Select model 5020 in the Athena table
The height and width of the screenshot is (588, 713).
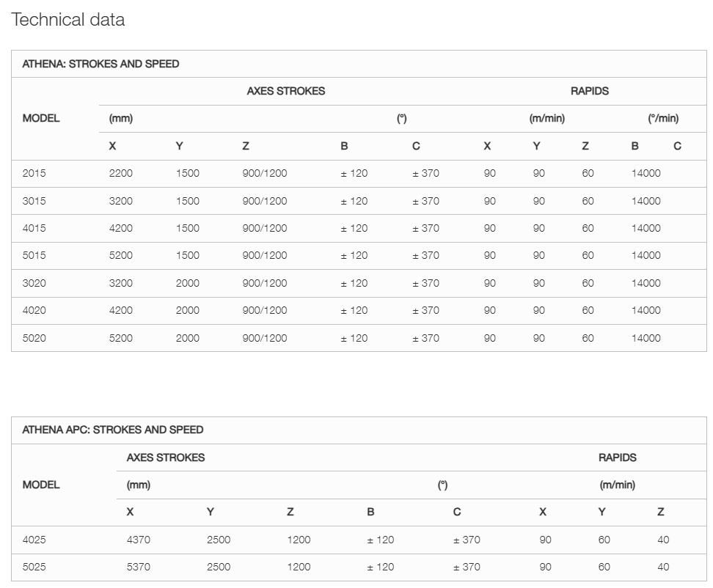(x=34, y=338)
